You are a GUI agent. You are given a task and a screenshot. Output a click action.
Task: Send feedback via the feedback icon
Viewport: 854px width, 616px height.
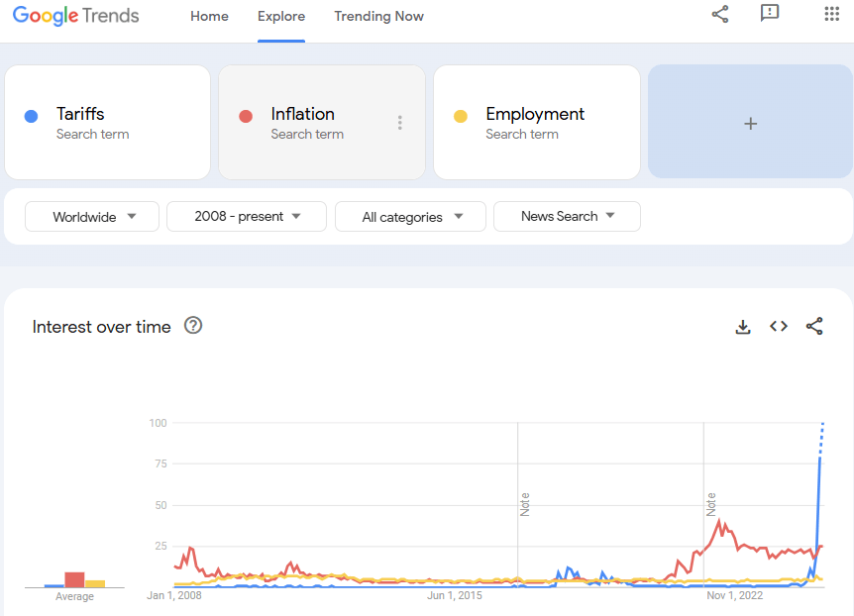pos(770,14)
